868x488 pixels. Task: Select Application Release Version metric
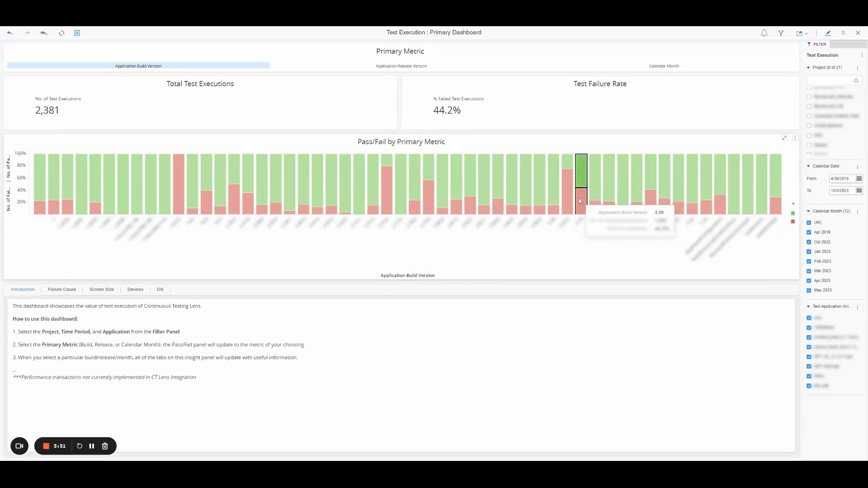coord(401,66)
